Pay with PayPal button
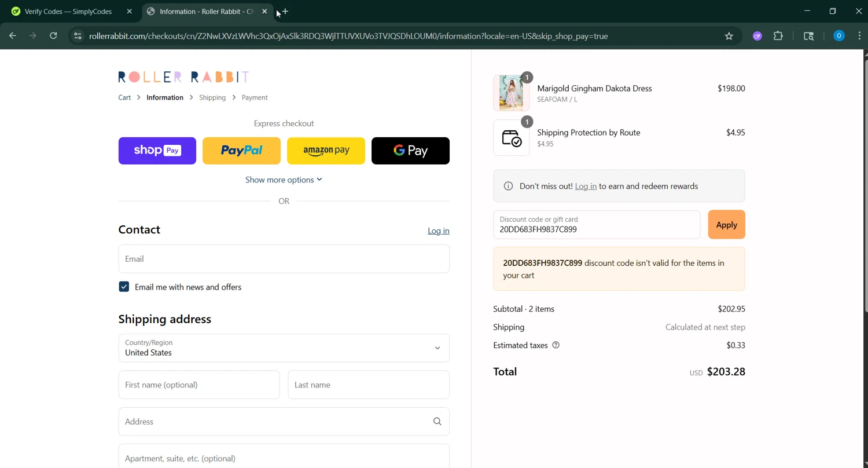 (241, 151)
